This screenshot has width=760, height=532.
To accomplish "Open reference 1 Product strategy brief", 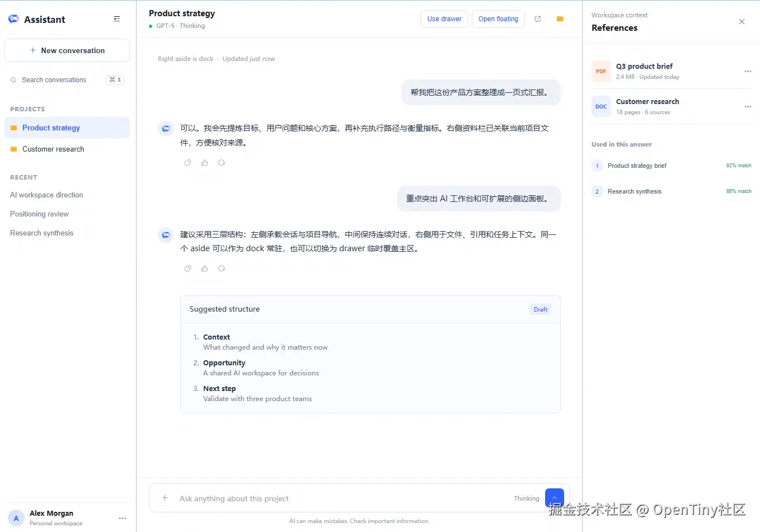I will (672, 166).
